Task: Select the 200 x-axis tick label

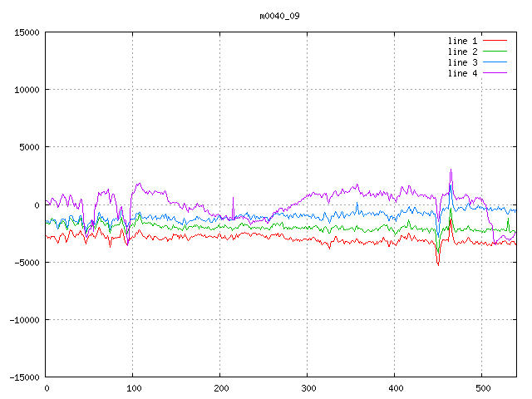Action: 220,387
